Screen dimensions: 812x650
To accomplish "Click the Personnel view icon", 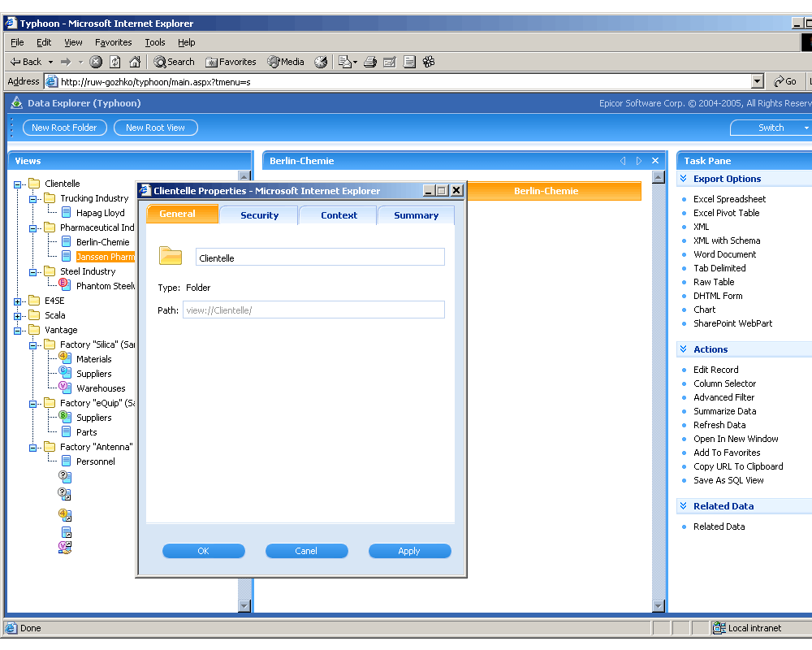I will (67, 461).
